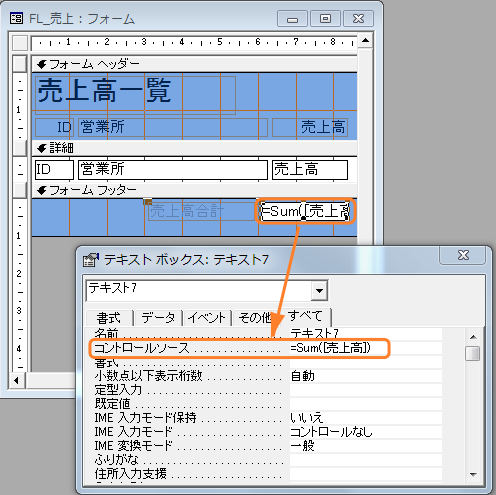Click the 名前 property value テキスト7
This screenshot has height=495, width=496.
(x=366, y=333)
